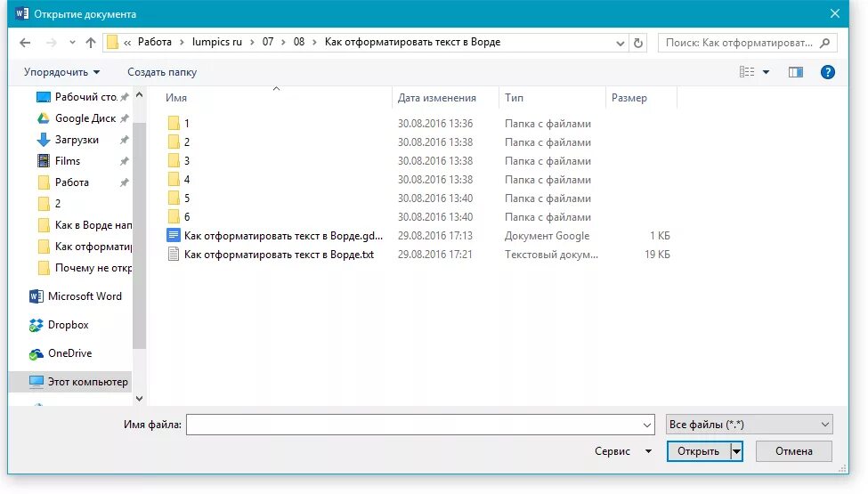The height and width of the screenshot is (494, 868).
Task: Click 07 in breadcrumb path
Action: (268, 42)
